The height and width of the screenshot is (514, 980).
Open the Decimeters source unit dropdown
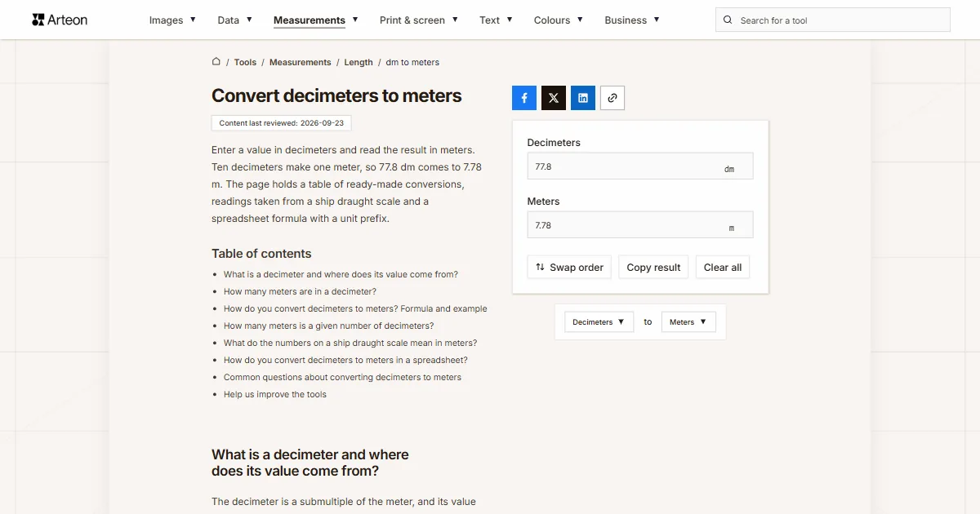(599, 322)
